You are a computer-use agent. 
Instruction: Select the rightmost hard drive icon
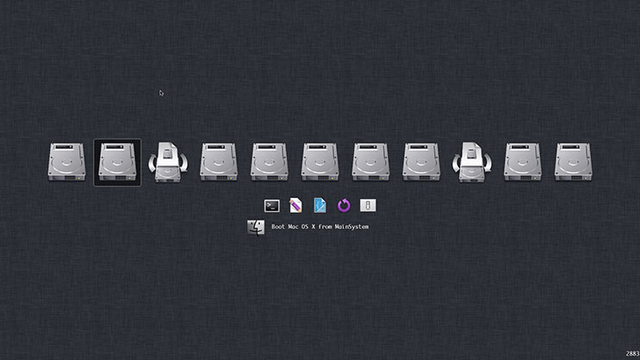(573, 162)
